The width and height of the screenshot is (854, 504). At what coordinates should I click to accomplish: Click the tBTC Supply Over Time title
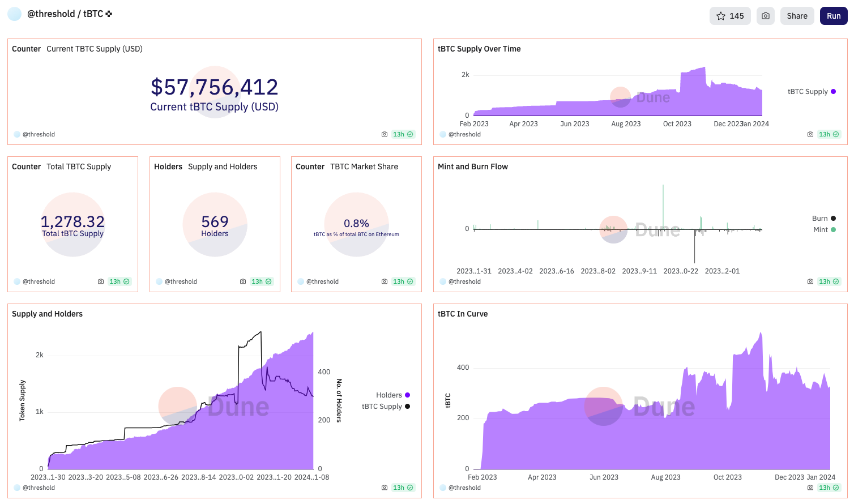click(x=479, y=49)
